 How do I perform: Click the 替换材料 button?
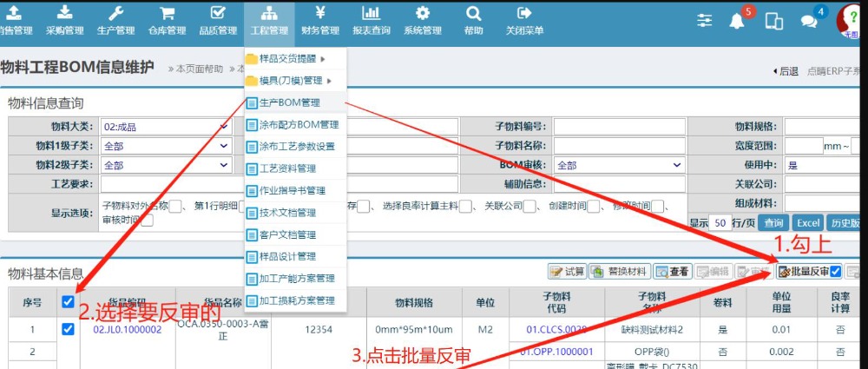(x=620, y=272)
